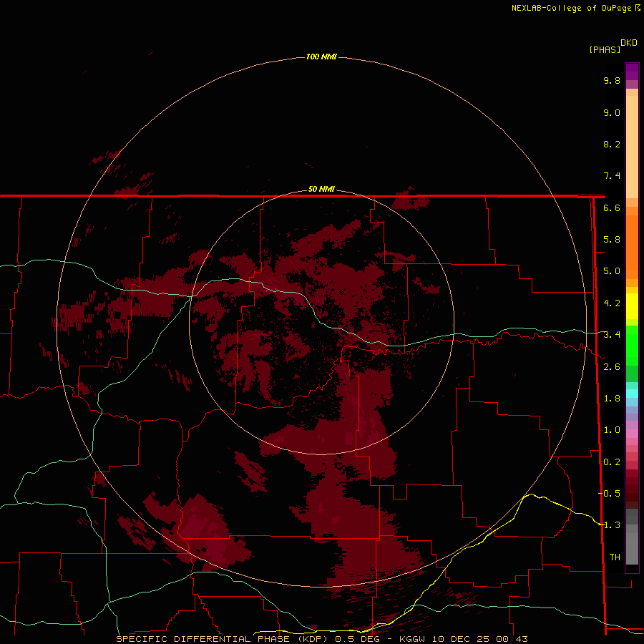644x644 pixels.
Task: Click the 0.2 value on the color scale
Action: coord(612,462)
